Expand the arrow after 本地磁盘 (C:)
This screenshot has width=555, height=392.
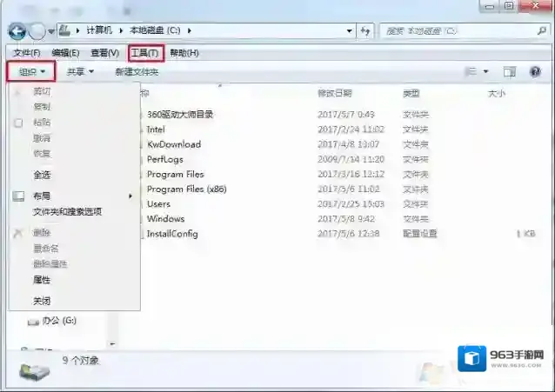[190, 30]
